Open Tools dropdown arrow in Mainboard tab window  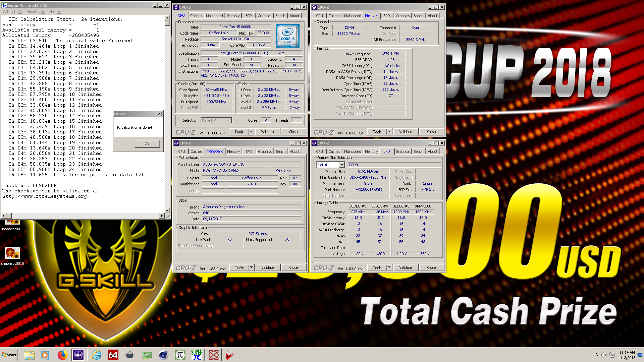tap(251, 267)
